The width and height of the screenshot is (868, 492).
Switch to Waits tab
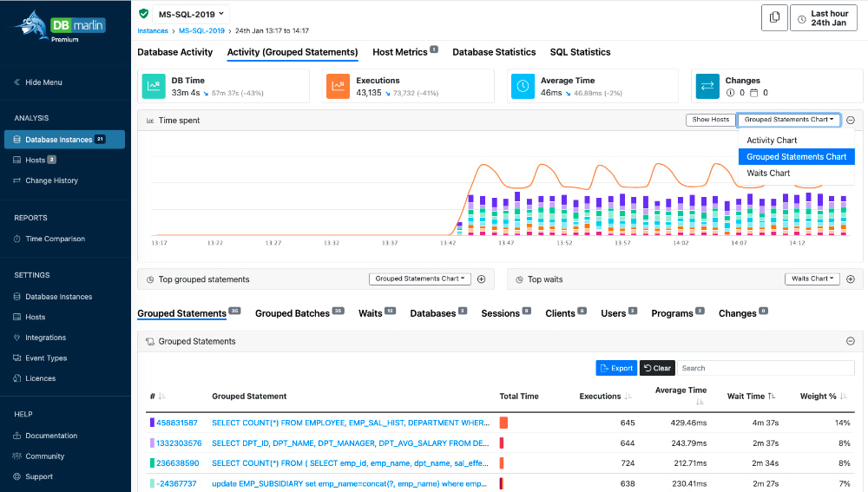point(371,314)
